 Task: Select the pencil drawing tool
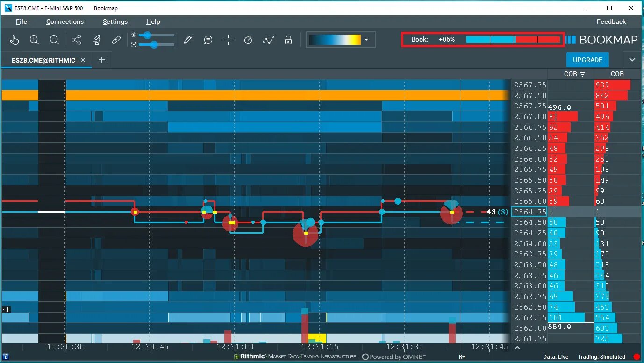[188, 40]
